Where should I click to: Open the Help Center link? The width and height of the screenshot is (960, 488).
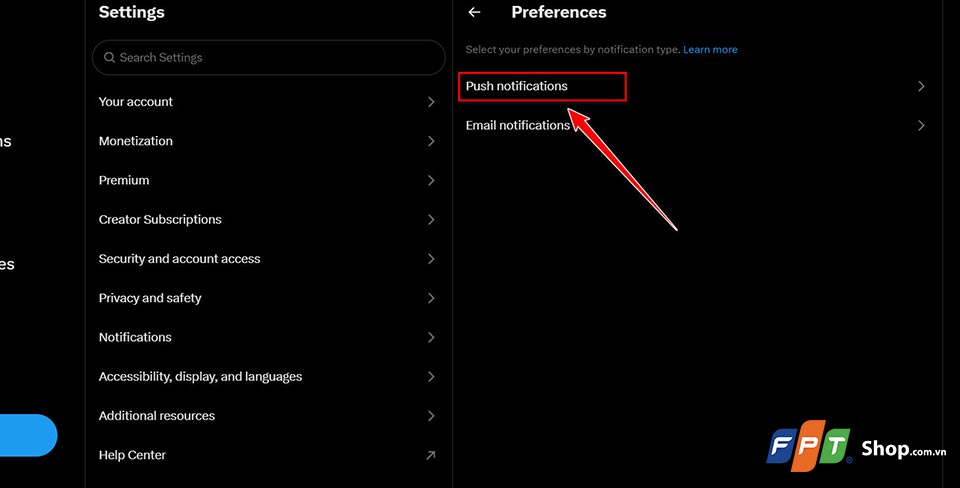click(x=133, y=455)
